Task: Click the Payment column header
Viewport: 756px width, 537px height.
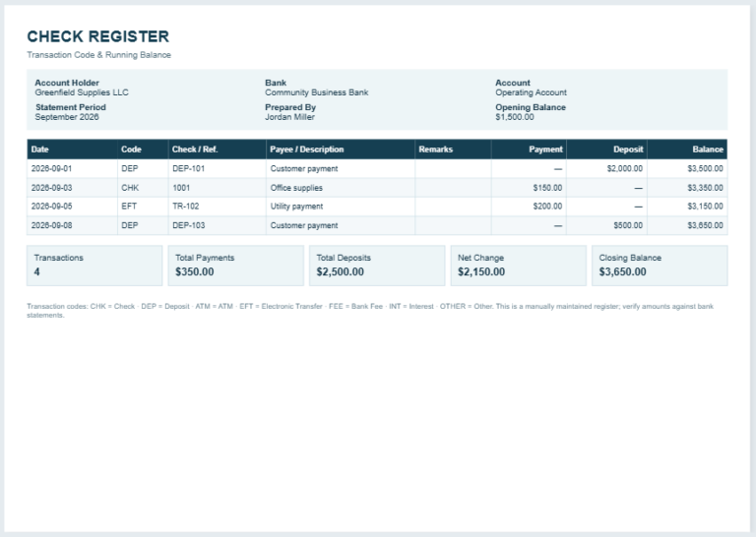Action: point(529,149)
